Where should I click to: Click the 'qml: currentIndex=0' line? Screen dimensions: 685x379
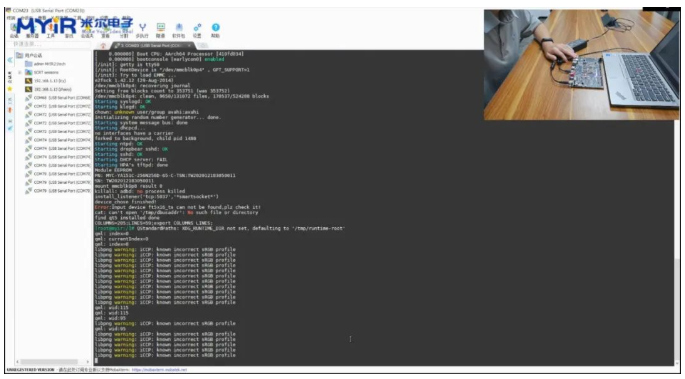pos(121,239)
